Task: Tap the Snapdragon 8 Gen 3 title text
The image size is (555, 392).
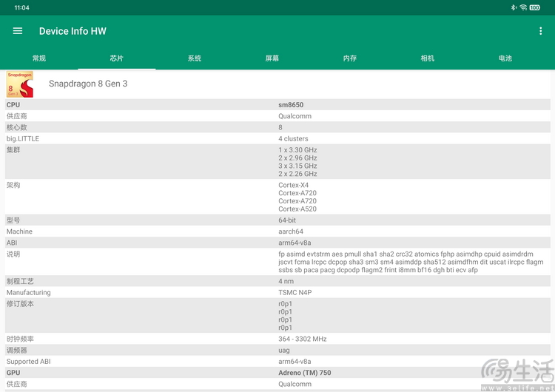Action: (88, 84)
